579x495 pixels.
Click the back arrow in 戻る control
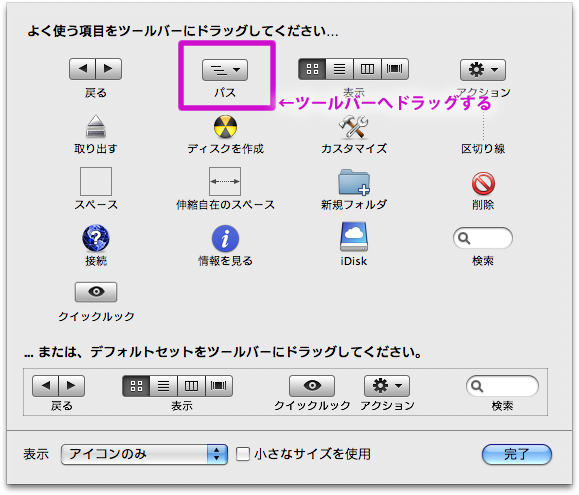[x=82, y=69]
